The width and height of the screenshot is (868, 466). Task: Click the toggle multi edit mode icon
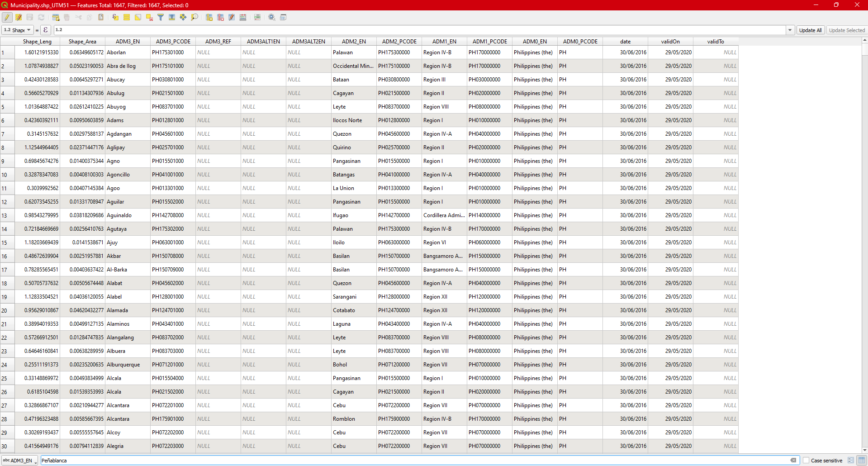pos(19,17)
